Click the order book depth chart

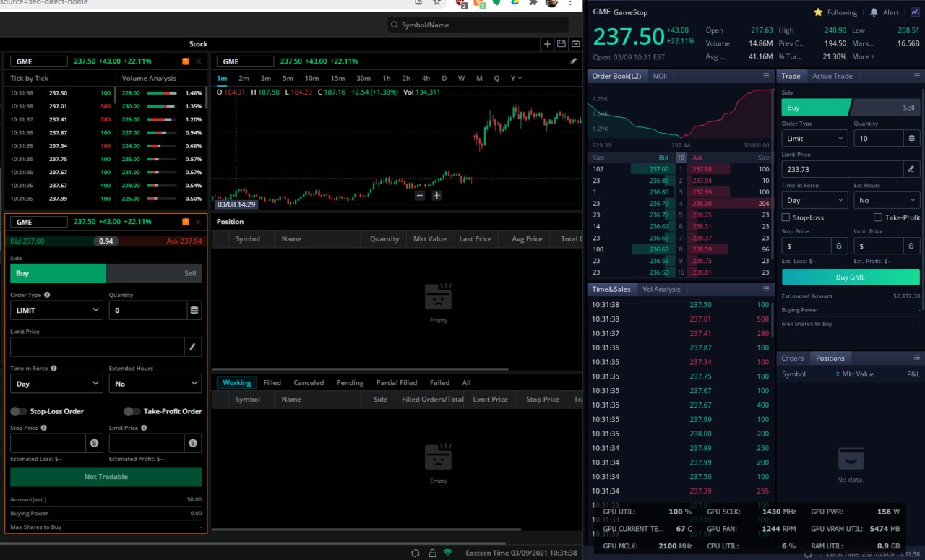[x=681, y=114]
